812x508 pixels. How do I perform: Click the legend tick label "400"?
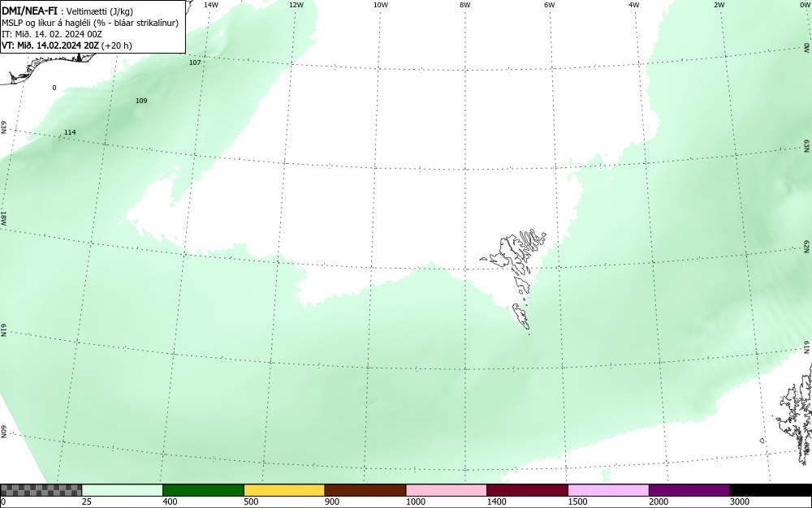click(171, 502)
